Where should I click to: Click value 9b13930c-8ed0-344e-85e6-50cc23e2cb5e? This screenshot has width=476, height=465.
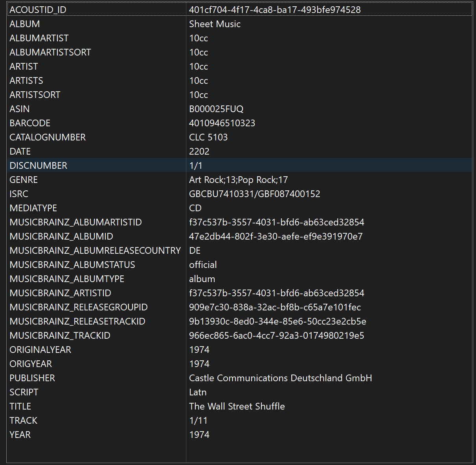278,321
